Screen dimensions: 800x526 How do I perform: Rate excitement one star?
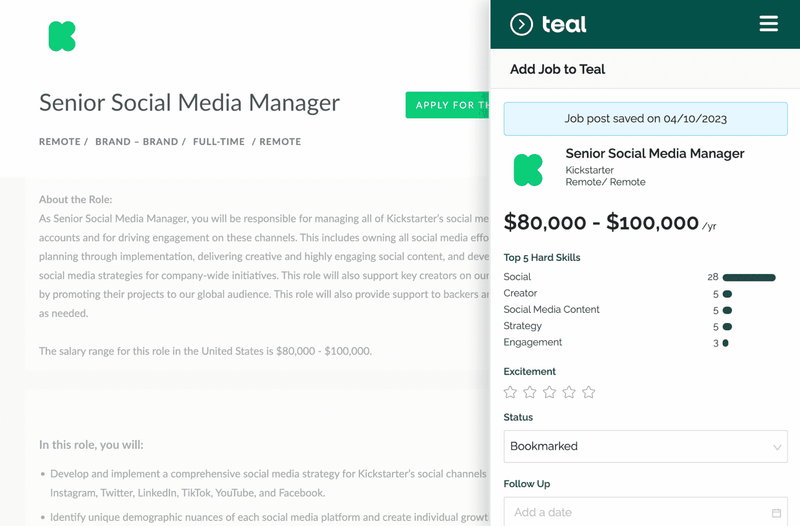[510, 392]
